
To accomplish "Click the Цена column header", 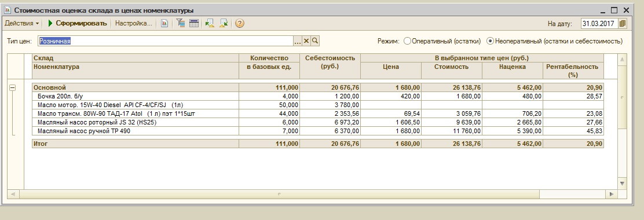I will (x=390, y=70).
